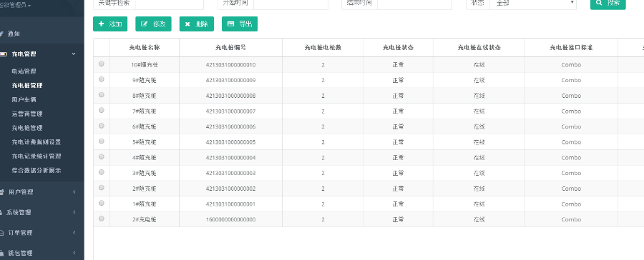Image resolution: width=644 pixels, height=260 pixels.
Task: Click the 修改 edit button
Action: tap(153, 24)
